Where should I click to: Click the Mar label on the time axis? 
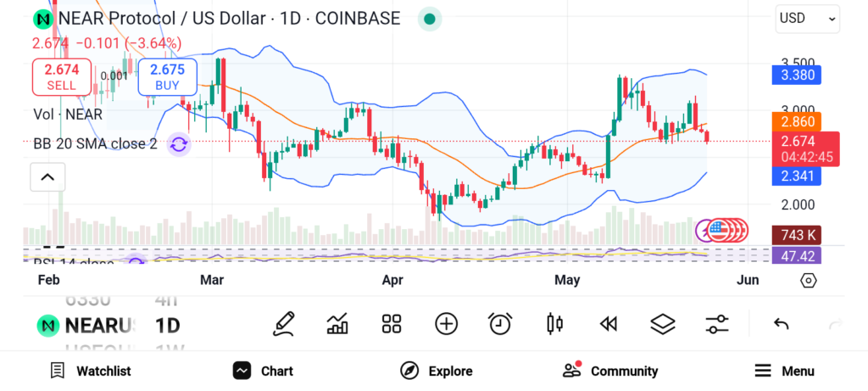[x=212, y=280]
